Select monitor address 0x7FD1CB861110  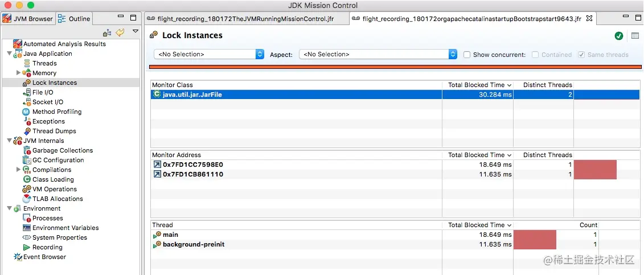click(x=396, y=174)
